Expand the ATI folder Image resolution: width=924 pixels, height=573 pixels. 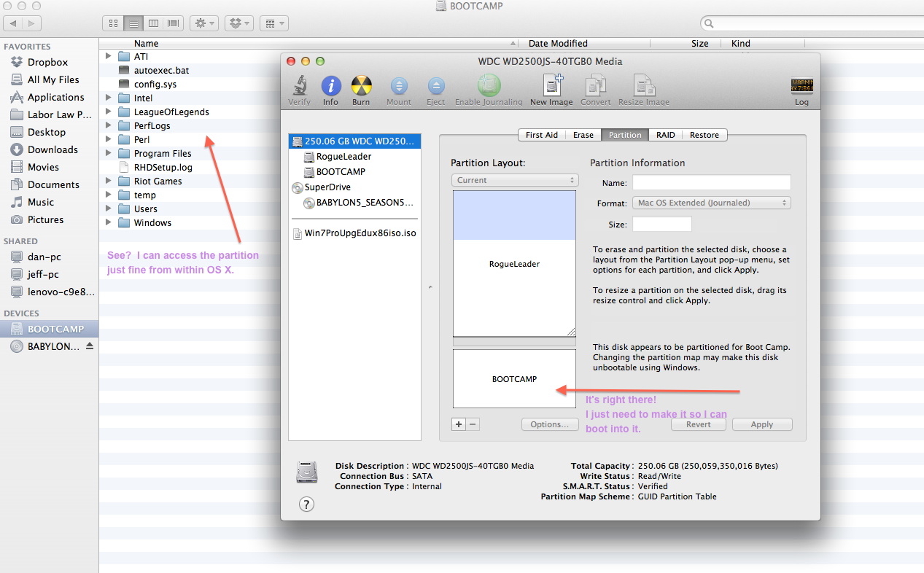pos(109,56)
